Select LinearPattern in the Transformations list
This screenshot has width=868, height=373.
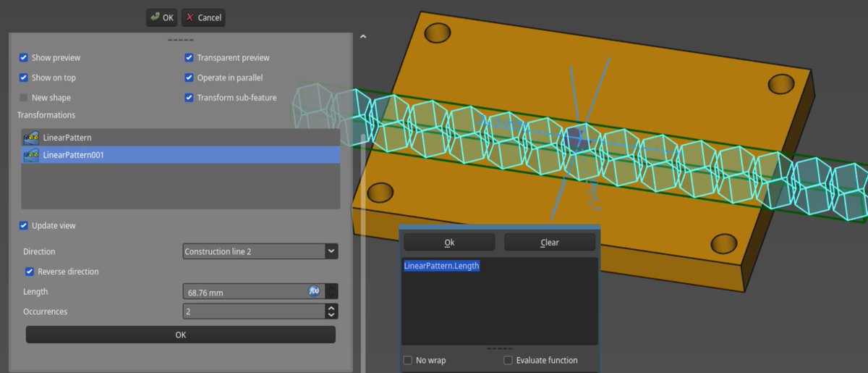[x=67, y=138]
